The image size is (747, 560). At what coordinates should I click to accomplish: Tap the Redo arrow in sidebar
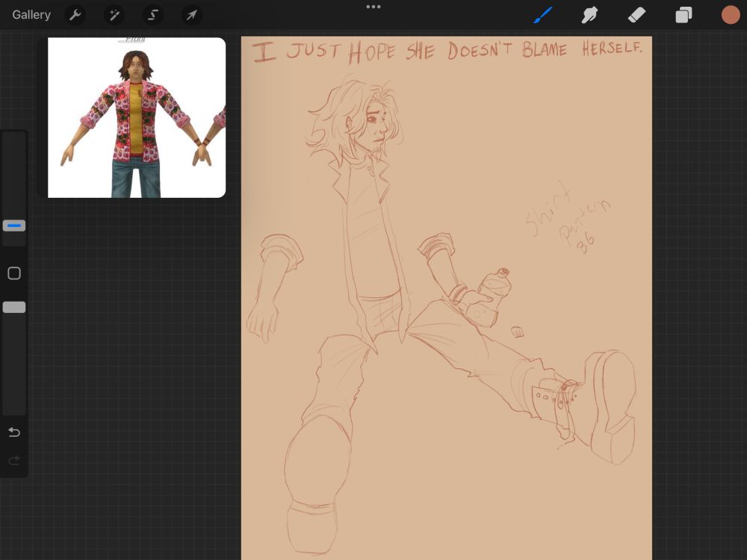(x=13, y=461)
